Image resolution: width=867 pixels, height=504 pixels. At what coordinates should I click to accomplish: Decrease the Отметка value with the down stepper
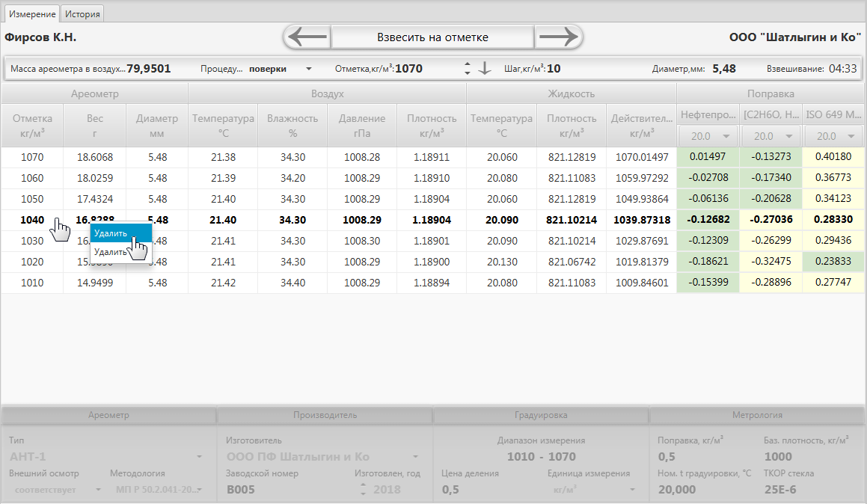[x=468, y=73]
